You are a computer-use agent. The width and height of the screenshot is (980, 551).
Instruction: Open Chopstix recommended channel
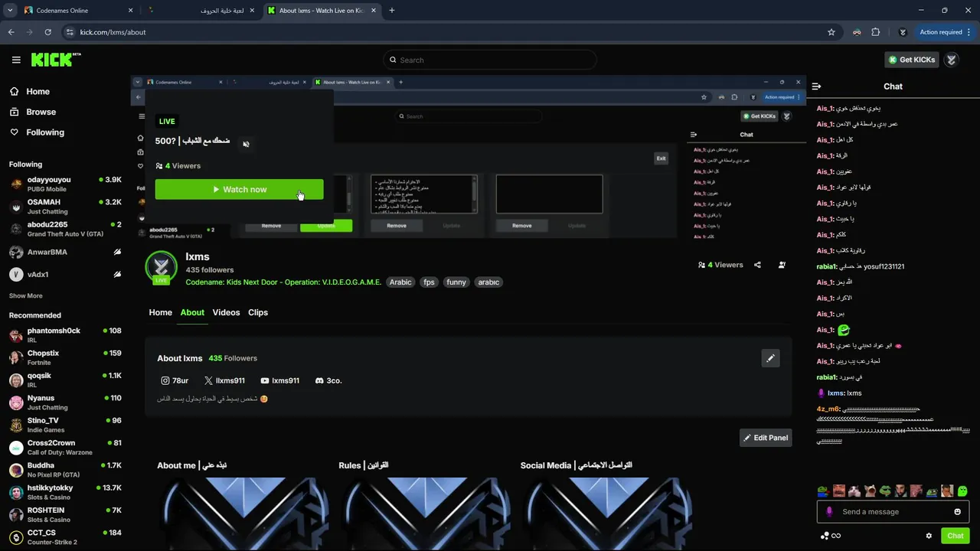[x=65, y=357]
